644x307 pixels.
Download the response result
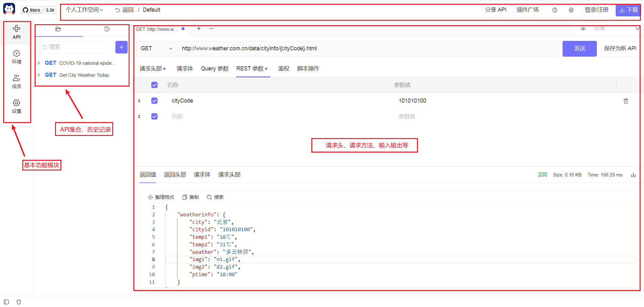(633, 175)
